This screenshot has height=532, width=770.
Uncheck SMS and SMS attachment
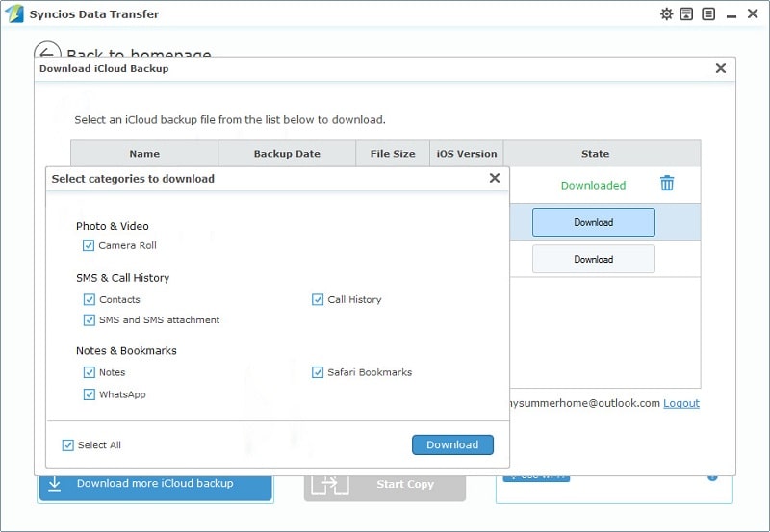point(89,320)
